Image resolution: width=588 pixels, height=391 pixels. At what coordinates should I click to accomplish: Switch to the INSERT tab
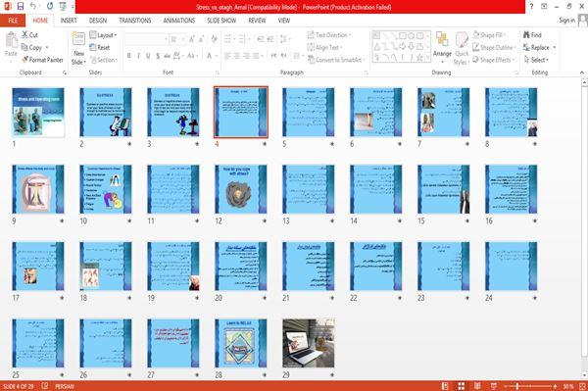click(69, 21)
